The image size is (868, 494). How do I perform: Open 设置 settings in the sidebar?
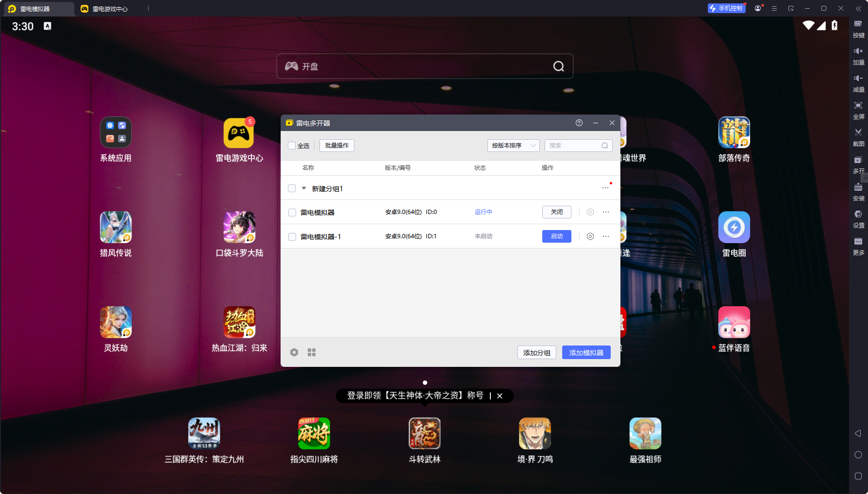(x=858, y=219)
